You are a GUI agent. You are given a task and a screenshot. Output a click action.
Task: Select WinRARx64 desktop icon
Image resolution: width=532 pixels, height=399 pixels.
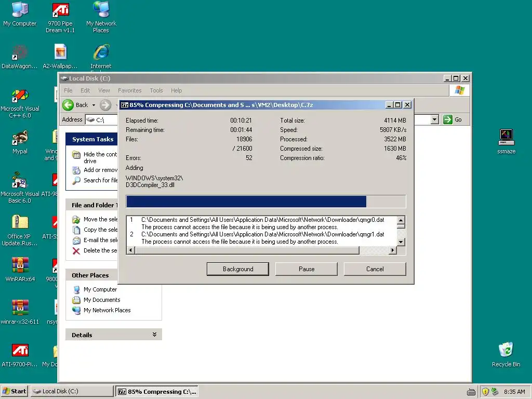(20, 270)
